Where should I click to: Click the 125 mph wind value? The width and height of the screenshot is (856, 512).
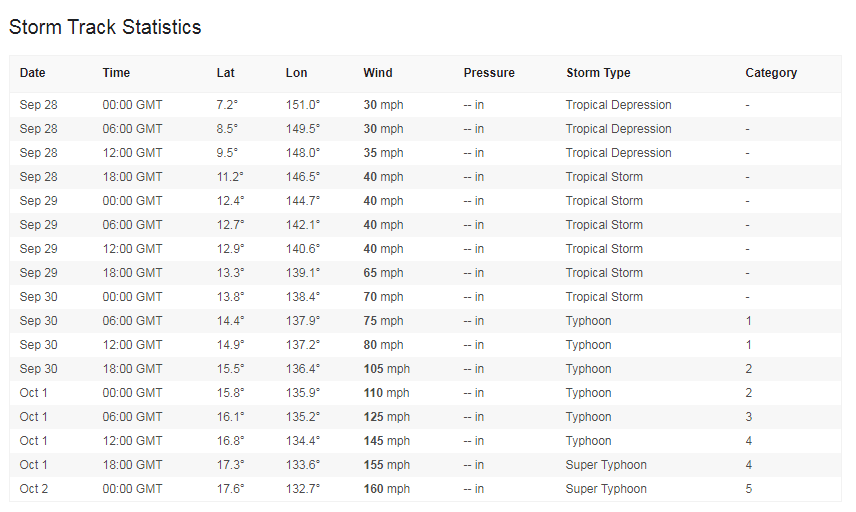[x=386, y=417]
